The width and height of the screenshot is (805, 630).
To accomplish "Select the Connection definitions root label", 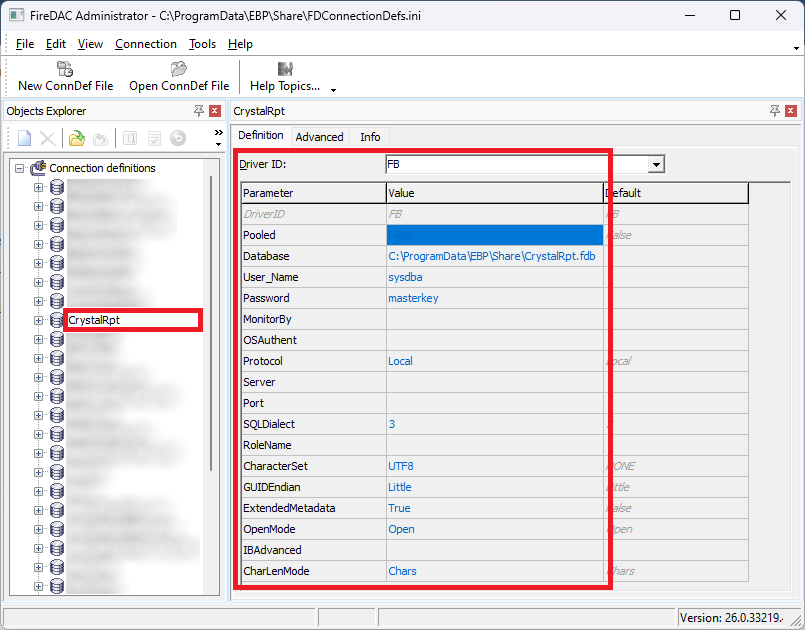I will click(102, 168).
